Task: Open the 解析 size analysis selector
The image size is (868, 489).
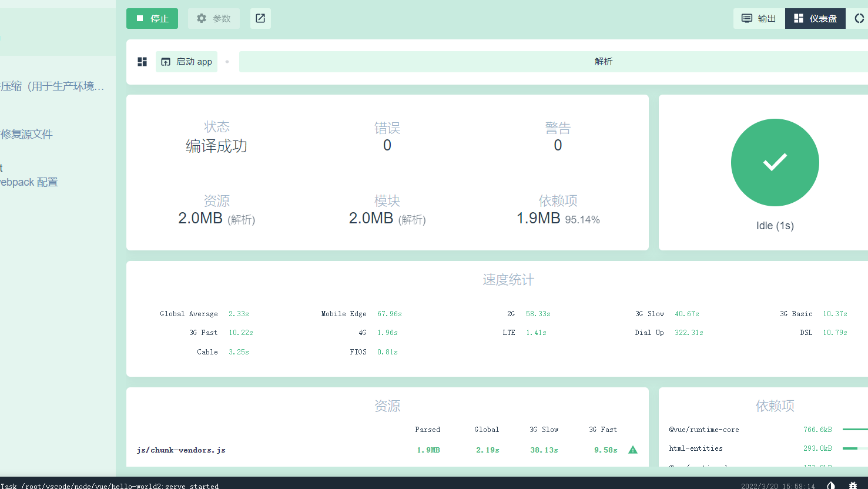Action: point(604,61)
